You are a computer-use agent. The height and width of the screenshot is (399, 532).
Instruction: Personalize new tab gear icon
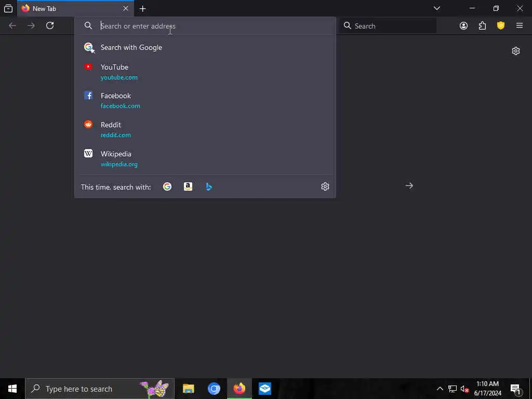click(x=516, y=51)
